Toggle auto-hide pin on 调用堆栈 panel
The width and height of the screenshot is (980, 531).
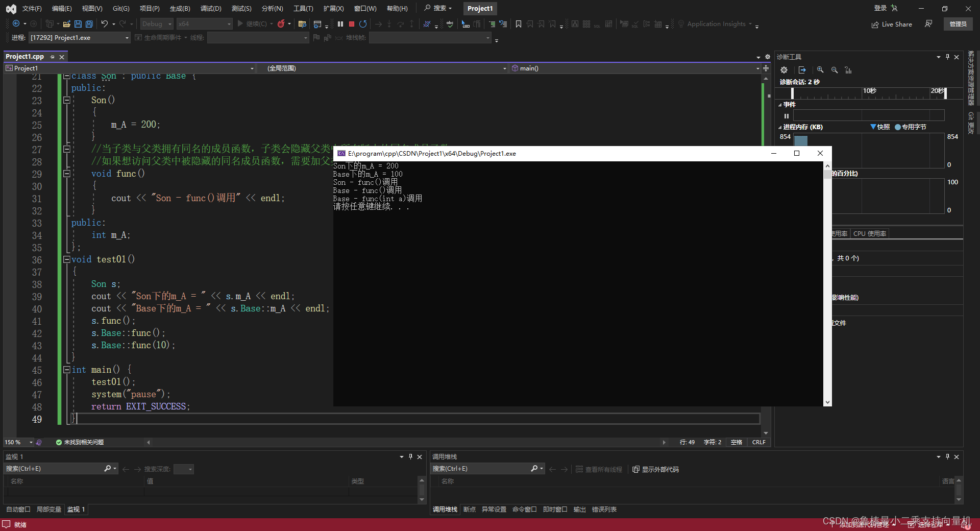[x=947, y=456]
